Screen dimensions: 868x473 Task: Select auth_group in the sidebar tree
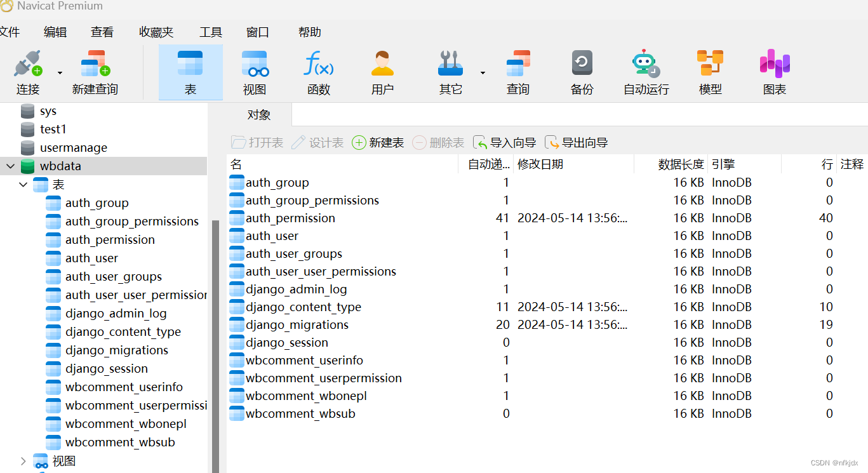pyautogui.click(x=97, y=203)
